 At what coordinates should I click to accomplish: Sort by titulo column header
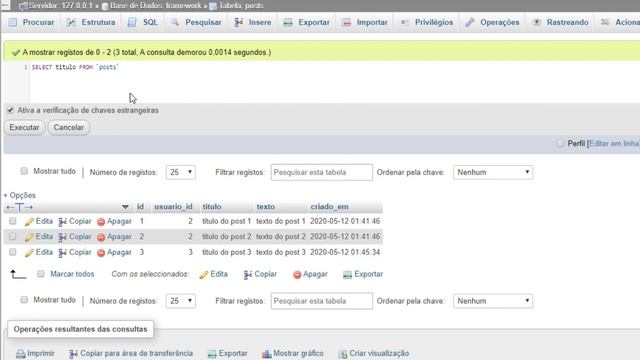(x=212, y=207)
